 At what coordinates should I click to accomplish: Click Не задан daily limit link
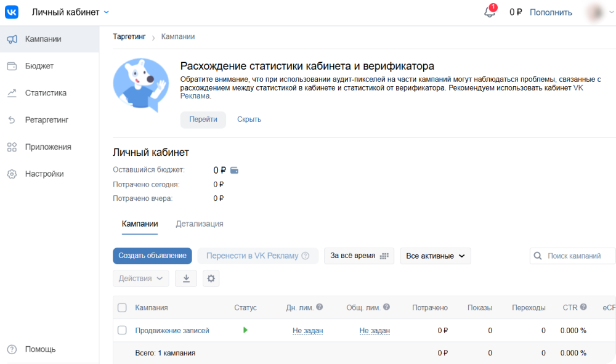307,331
